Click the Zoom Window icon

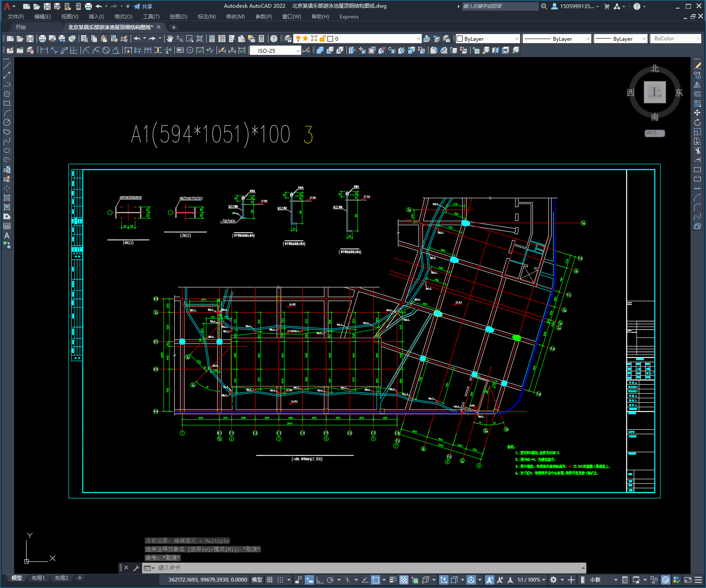[x=190, y=39]
